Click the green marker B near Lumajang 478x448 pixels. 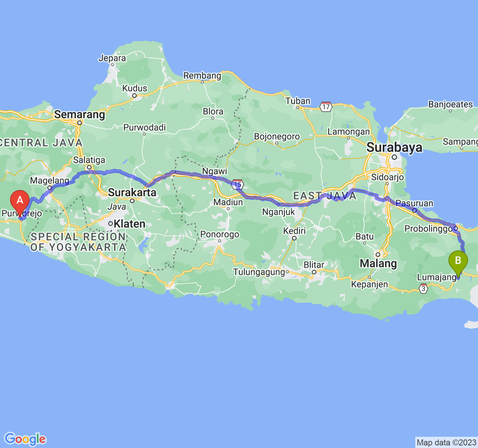[x=458, y=264]
